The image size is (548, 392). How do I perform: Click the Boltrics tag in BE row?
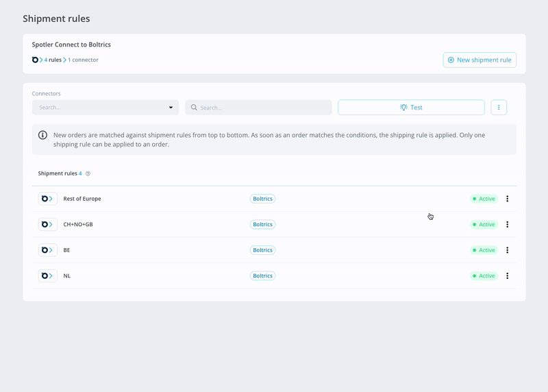(x=262, y=250)
